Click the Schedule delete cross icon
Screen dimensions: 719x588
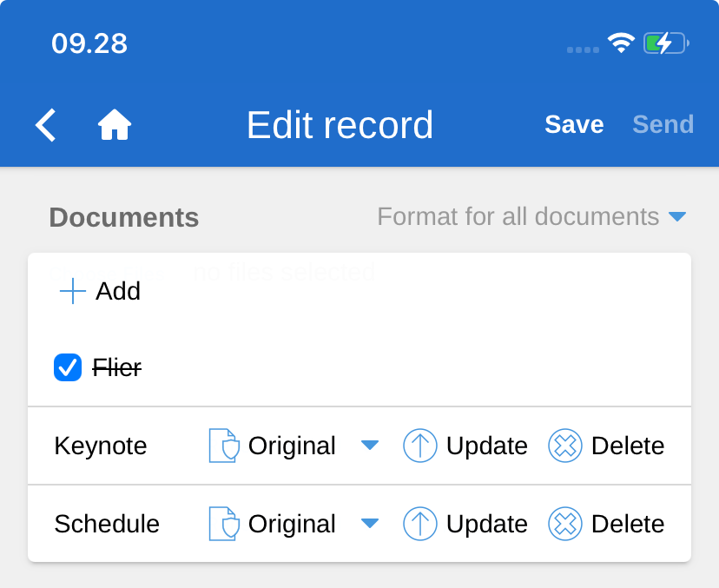pos(565,524)
